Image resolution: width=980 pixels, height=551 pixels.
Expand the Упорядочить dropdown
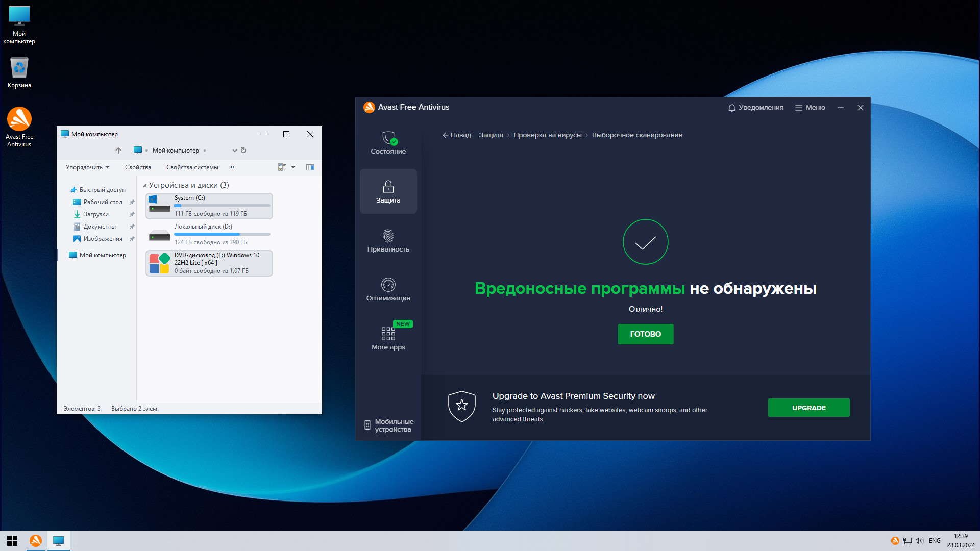point(87,167)
